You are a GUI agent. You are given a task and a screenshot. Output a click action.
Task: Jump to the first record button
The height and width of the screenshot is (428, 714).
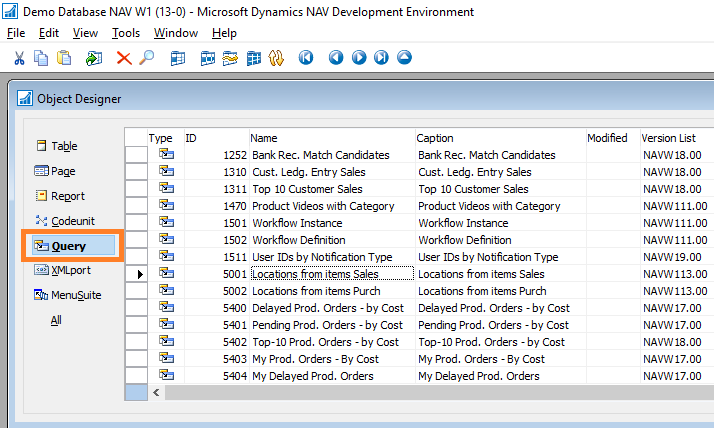pyautogui.click(x=306, y=57)
